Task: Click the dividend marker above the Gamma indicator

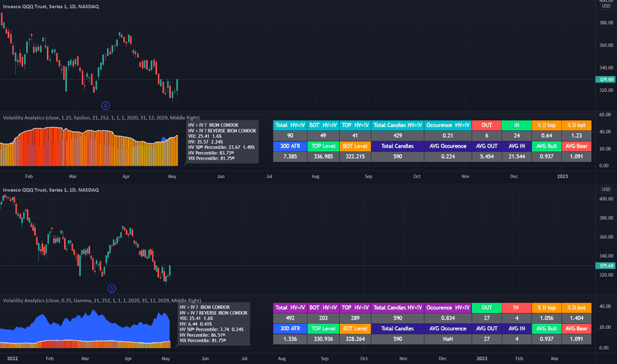Action: pos(112,289)
